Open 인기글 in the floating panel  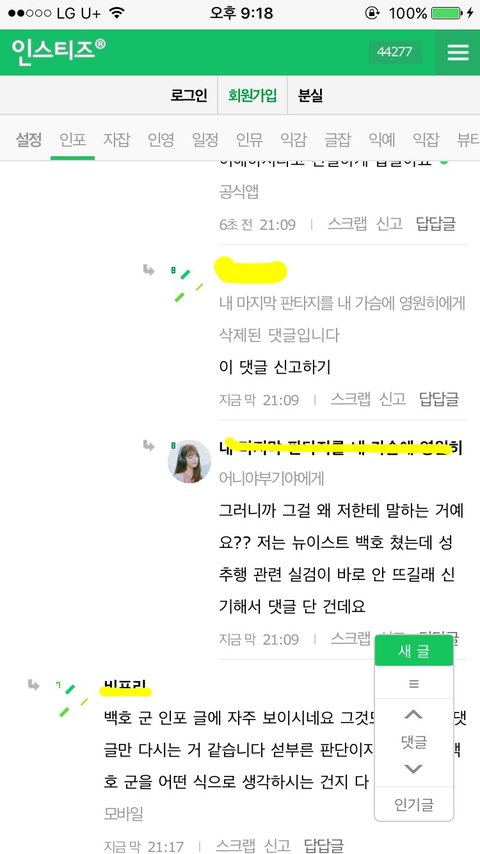point(414,804)
